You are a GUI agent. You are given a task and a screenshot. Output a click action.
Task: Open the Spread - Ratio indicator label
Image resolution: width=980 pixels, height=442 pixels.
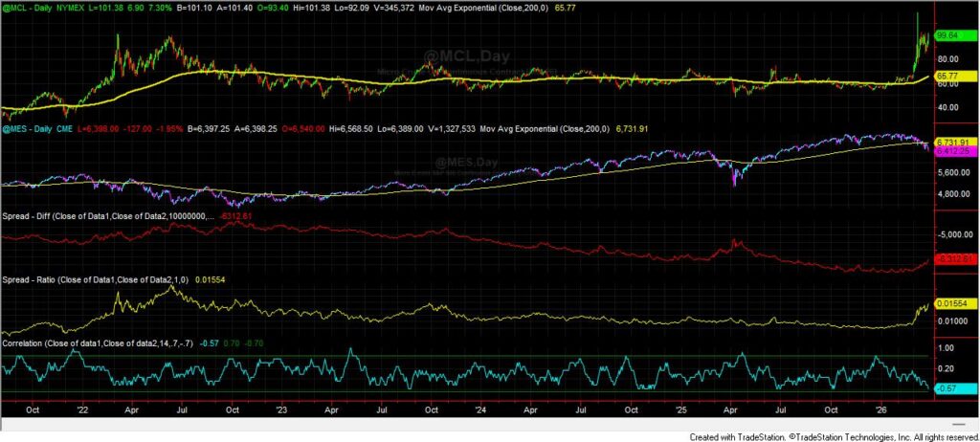(94, 279)
